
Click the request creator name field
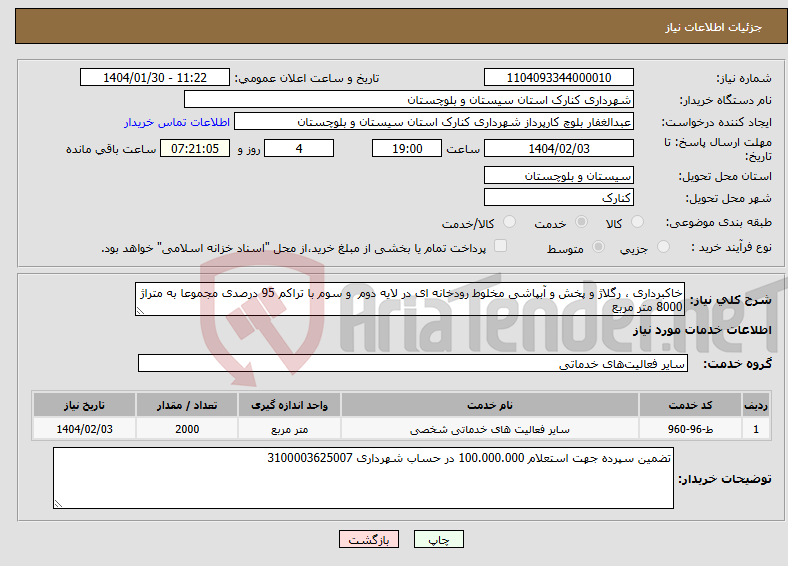click(434, 122)
